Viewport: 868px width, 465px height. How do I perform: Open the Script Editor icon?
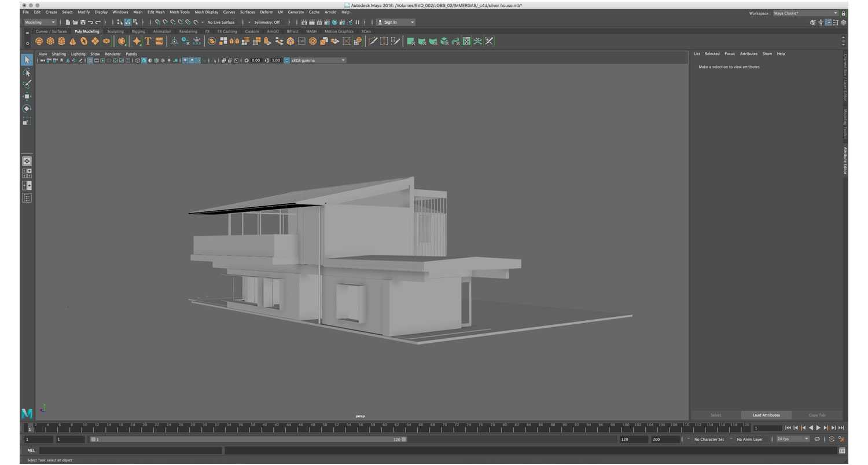[x=842, y=450]
